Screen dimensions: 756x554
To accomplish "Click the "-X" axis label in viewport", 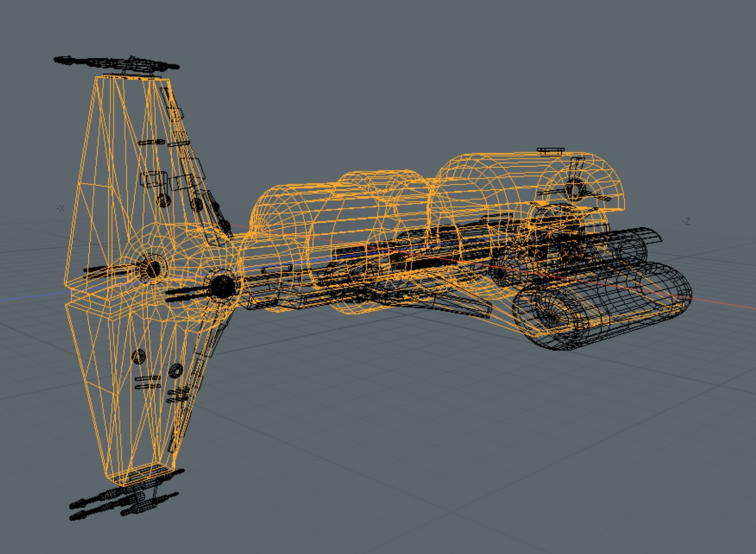I will pos(61,208).
